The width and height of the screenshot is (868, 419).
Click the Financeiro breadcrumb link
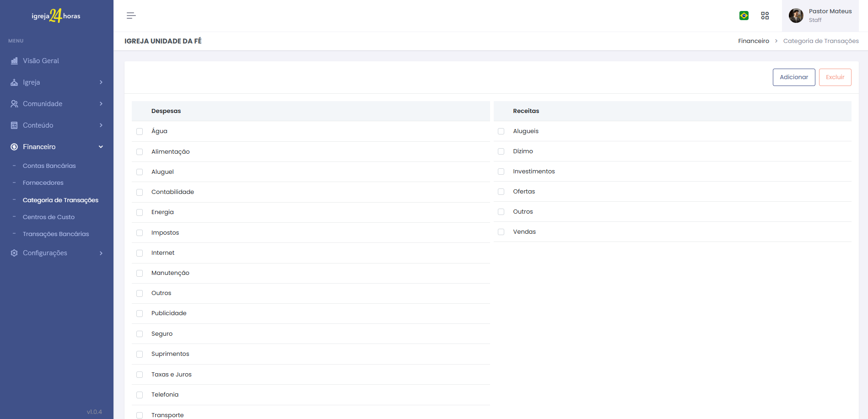click(753, 41)
